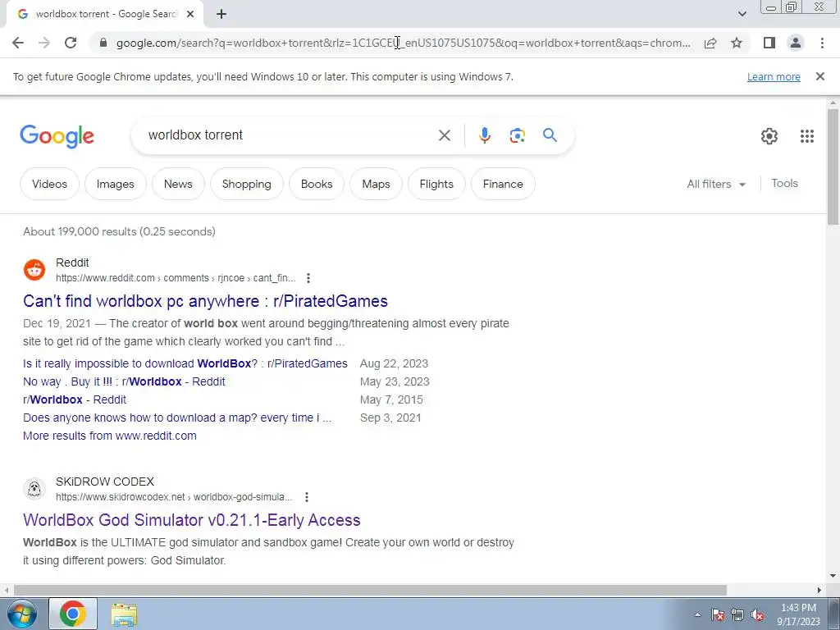Viewport: 840px width, 630px height.
Task: Bookmark this page with the star icon
Action: point(737,43)
